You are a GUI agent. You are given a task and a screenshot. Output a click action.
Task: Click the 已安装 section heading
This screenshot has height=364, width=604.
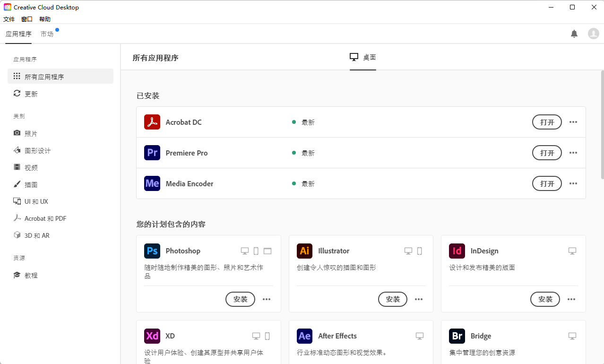[148, 96]
